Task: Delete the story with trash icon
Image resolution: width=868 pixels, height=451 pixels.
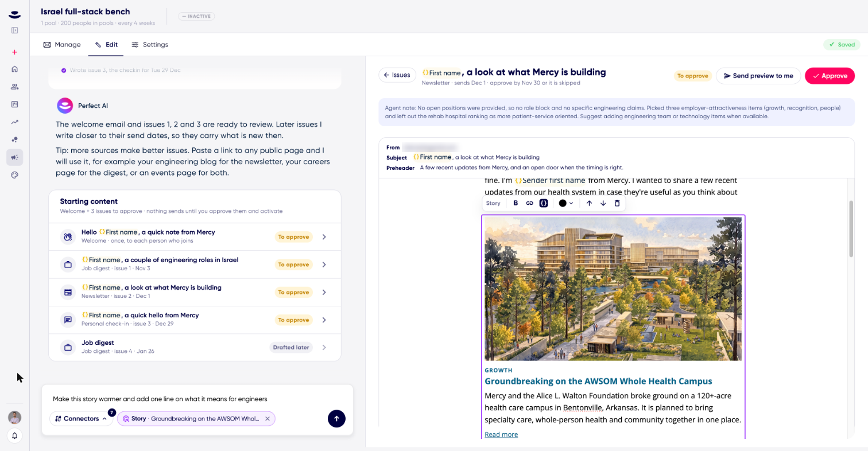Action: [x=617, y=203]
